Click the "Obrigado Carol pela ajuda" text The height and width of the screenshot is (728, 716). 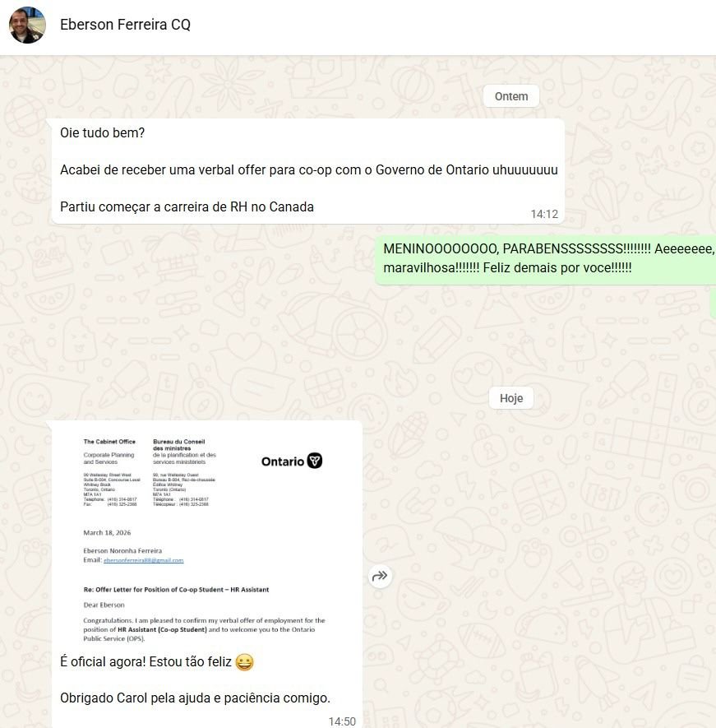click(195, 698)
